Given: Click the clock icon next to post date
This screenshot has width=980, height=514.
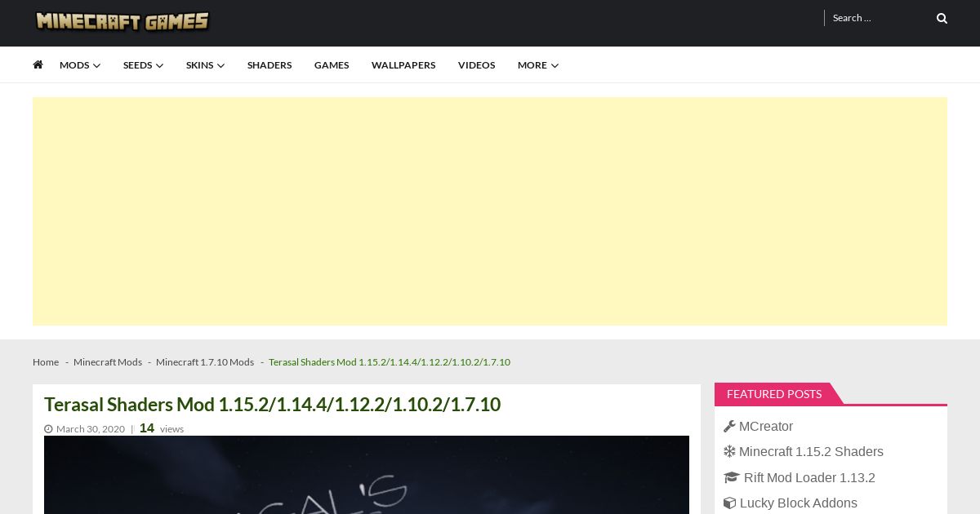Looking at the screenshot, I should (48, 429).
